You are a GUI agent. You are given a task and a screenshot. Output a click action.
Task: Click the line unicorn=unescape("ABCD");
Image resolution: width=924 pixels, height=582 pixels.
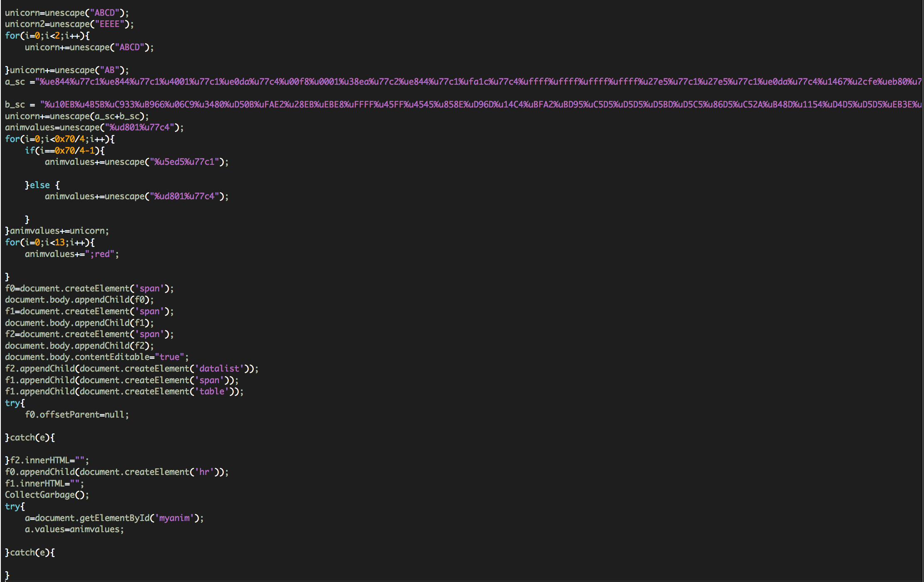click(x=67, y=13)
